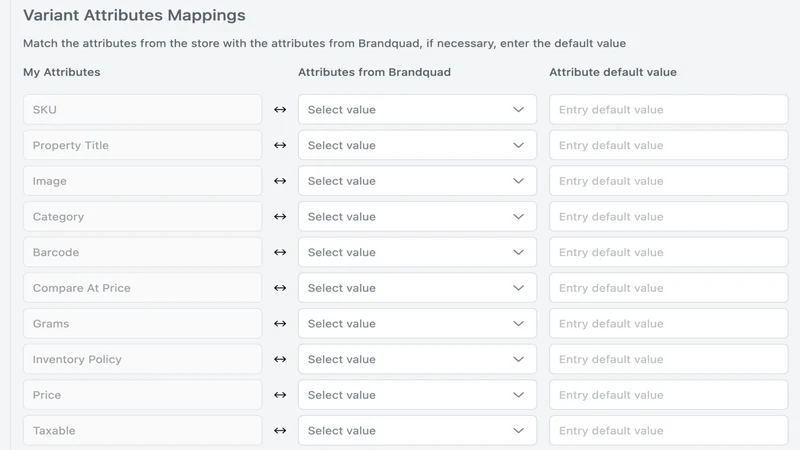Click the Category attribute field
Screen dimensions: 800x450
coord(142,216)
